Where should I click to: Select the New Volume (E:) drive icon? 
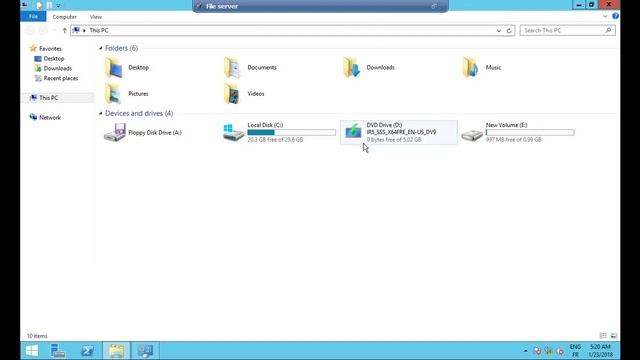coord(472,135)
